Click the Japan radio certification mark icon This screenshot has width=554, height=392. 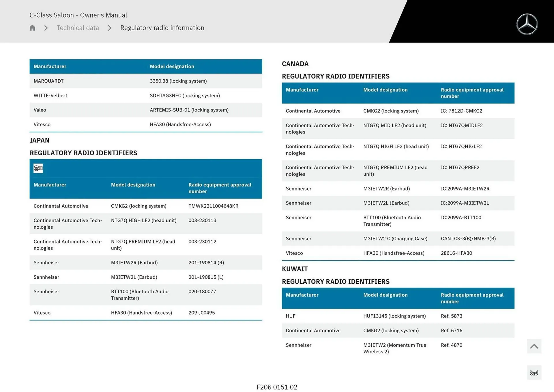coord(38,168)
